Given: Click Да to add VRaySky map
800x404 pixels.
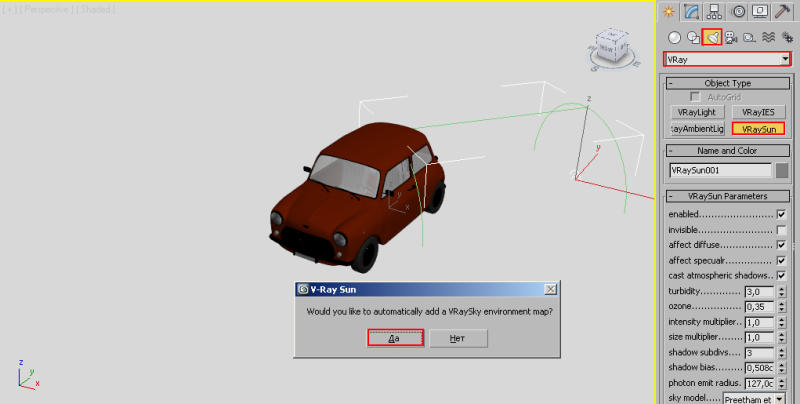Looking at the screenshot, I should pos(395,338).
